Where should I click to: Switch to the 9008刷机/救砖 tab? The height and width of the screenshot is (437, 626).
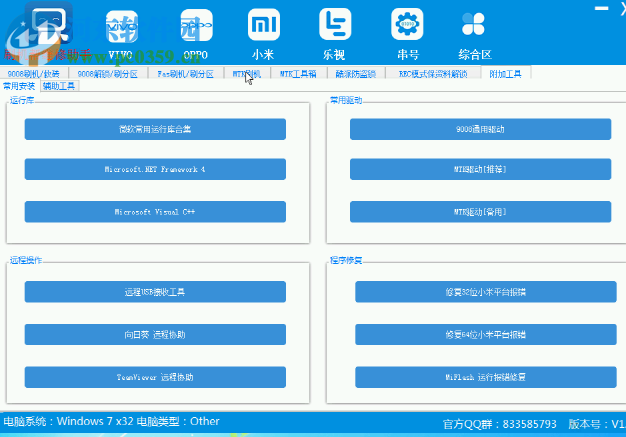tap(34, 74)
